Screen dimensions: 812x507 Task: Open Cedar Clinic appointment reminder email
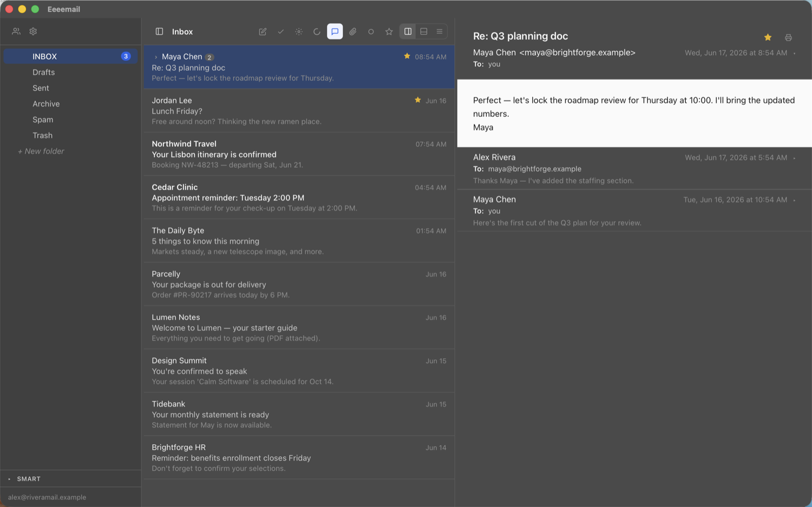tap(299, 197)
